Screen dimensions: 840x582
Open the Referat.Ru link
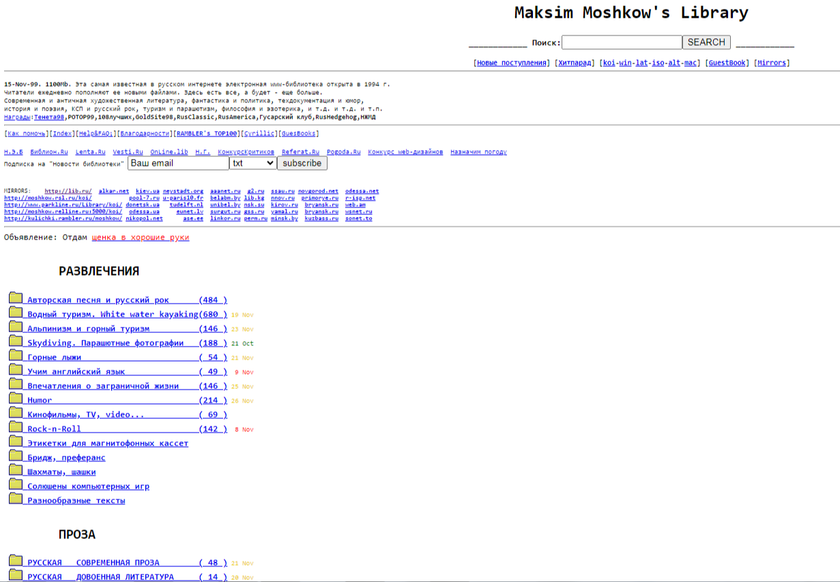301,152
